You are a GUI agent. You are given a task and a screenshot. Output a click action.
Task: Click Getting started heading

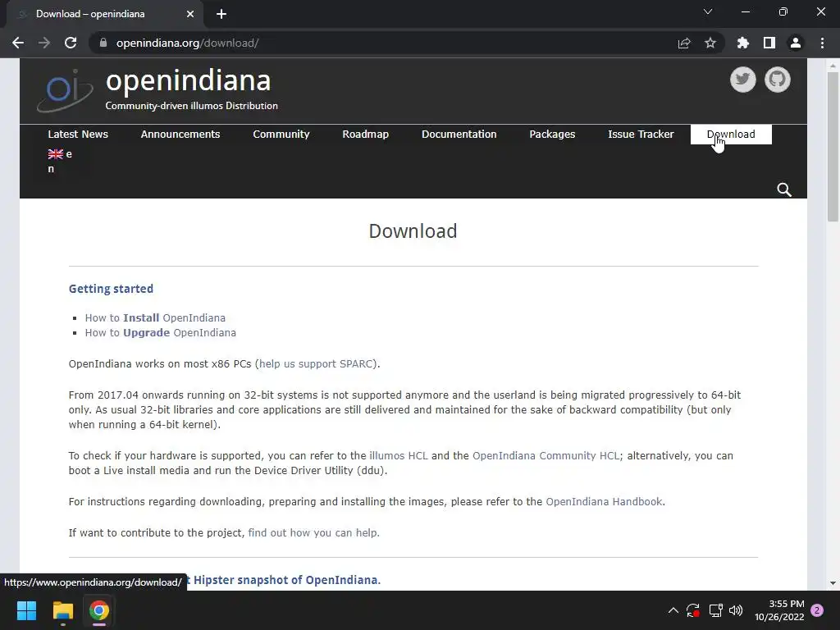coord(111,289)
